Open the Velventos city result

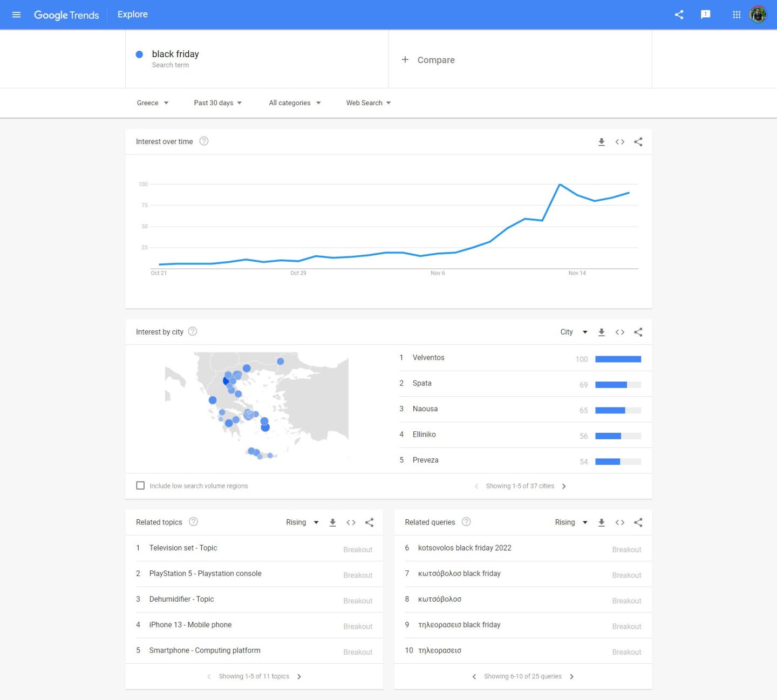click(x=428, y=358)
